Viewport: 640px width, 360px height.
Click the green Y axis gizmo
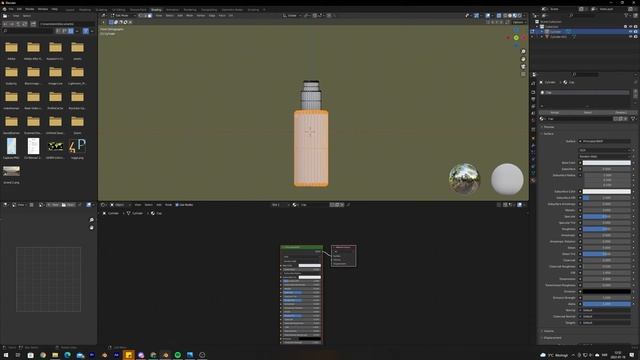click(516, 38)
